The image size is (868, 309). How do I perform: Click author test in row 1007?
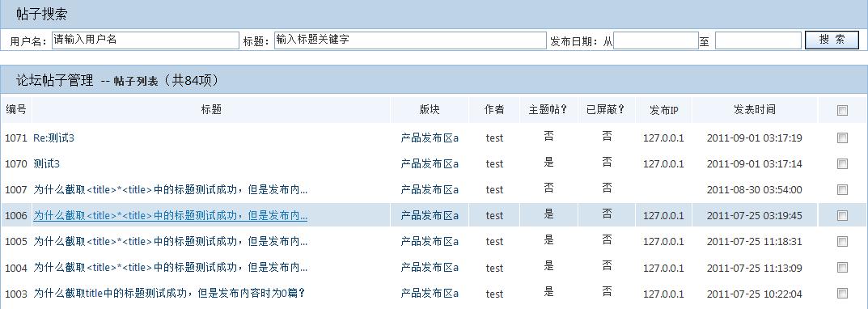494,190
